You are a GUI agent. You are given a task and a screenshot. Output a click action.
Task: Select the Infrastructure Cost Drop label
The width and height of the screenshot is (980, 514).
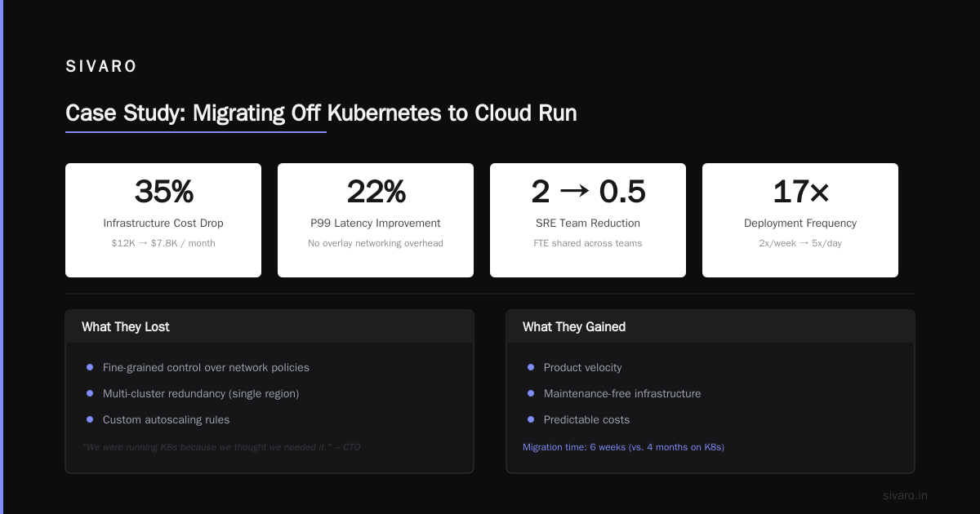163,223
